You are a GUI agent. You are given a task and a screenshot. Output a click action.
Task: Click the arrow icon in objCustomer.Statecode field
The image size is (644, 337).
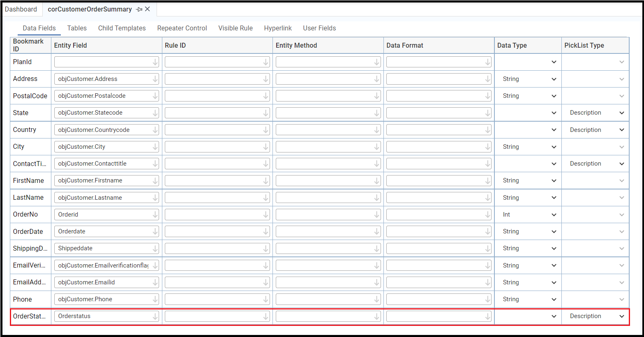(x=155, y=113)
